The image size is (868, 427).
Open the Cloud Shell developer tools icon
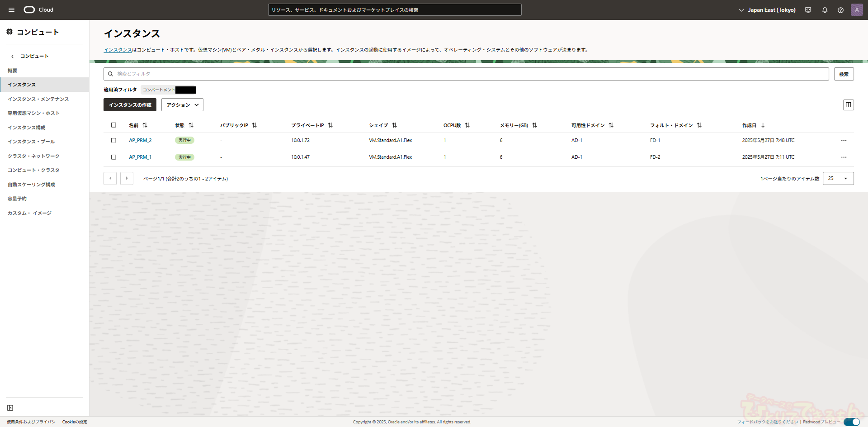[x=808, y=10]
